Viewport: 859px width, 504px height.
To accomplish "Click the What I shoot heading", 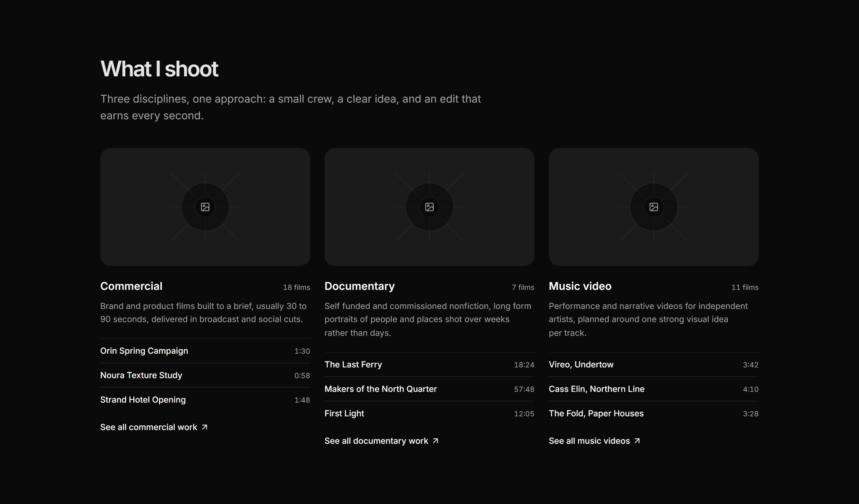I will (159, 69).
